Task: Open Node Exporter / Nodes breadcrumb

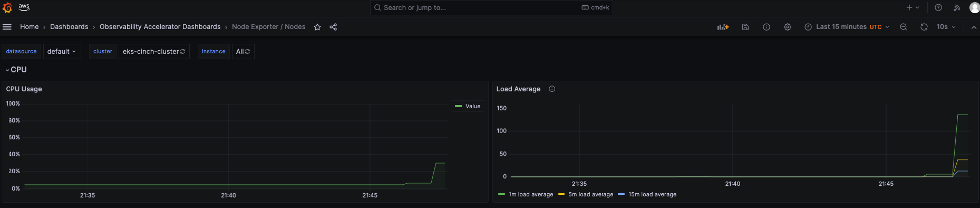Action: [x=269, y=27]
